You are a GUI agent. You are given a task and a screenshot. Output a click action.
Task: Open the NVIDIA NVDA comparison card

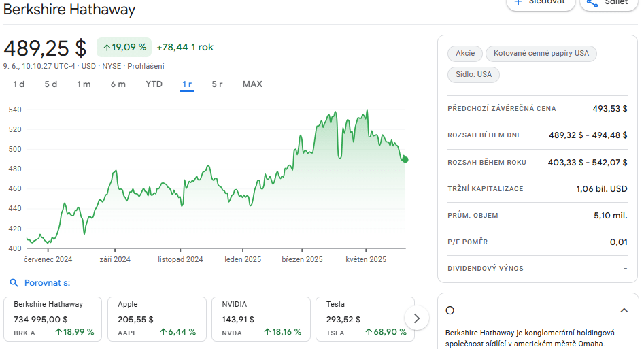pos(261,319)
